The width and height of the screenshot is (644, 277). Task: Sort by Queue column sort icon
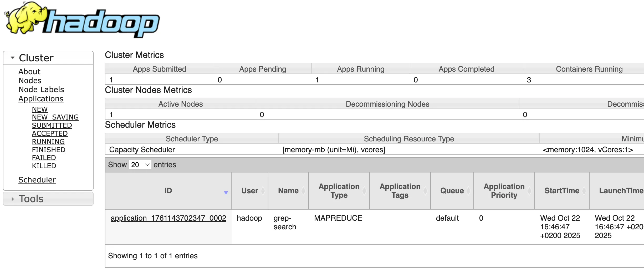[x=468, y=191]
